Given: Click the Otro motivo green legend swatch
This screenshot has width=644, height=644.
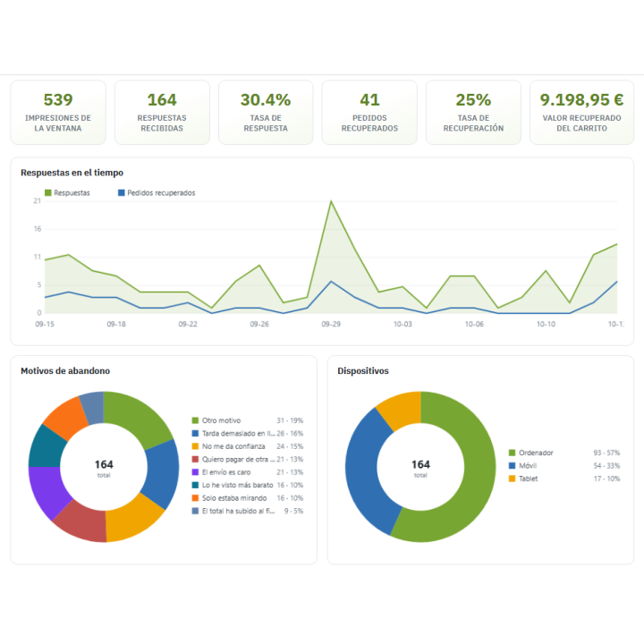Looking at the screenshot, I should [x=195, y=420].
